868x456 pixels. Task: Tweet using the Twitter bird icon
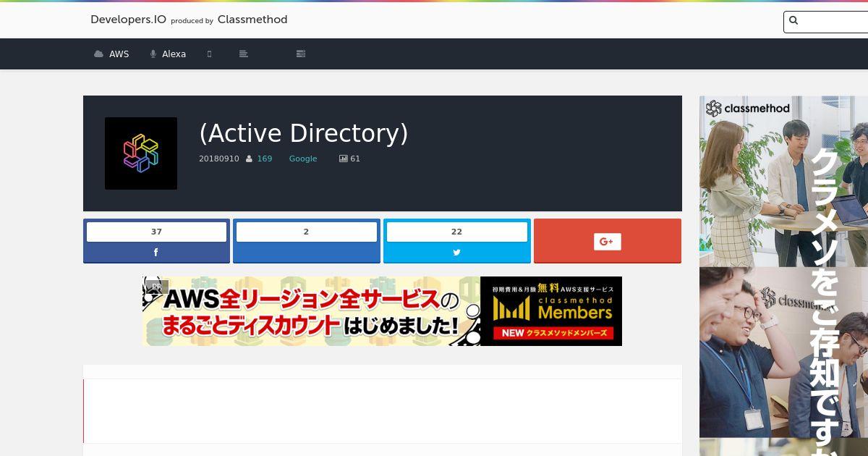tap(456, 253)
